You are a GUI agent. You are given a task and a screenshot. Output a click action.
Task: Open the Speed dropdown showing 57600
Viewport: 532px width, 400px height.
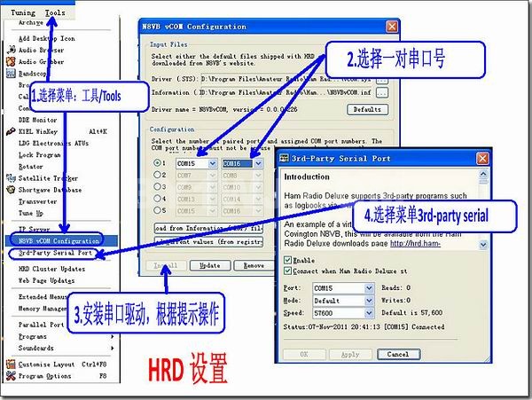pyautogui.click(x=369, y=313)
